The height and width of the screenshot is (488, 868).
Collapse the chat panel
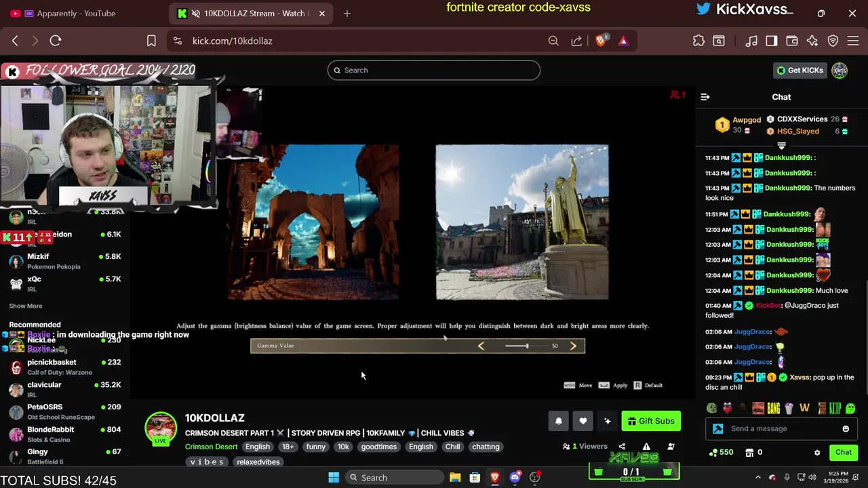[705, 97]
